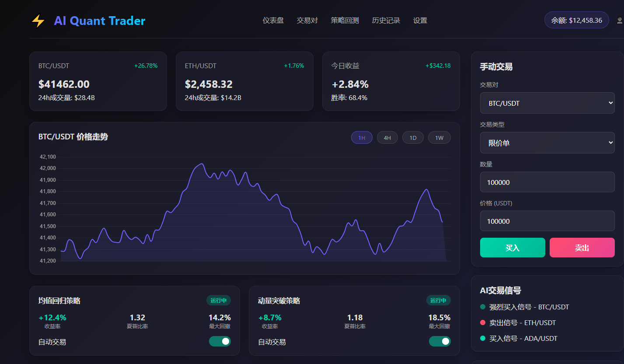
Task: Click the green dot beside 买入信号 - ADA/USDT
Action: tap(484, 338)
